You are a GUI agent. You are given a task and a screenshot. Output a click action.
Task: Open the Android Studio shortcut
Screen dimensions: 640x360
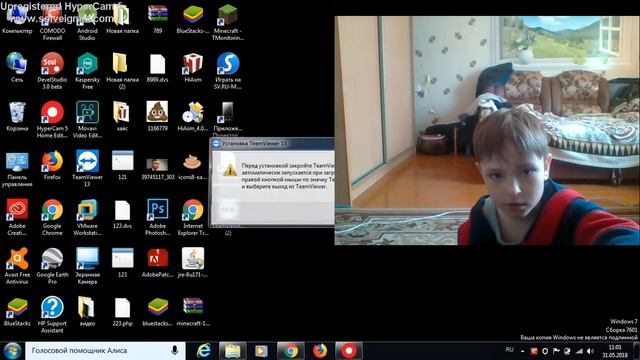pyautogui.click(x=87, y=22)
